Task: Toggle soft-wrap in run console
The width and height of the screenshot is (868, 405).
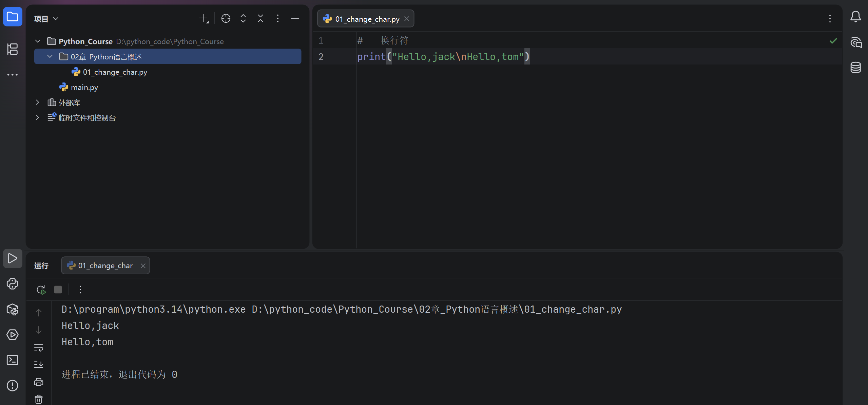Action: (x=39, y=347)
